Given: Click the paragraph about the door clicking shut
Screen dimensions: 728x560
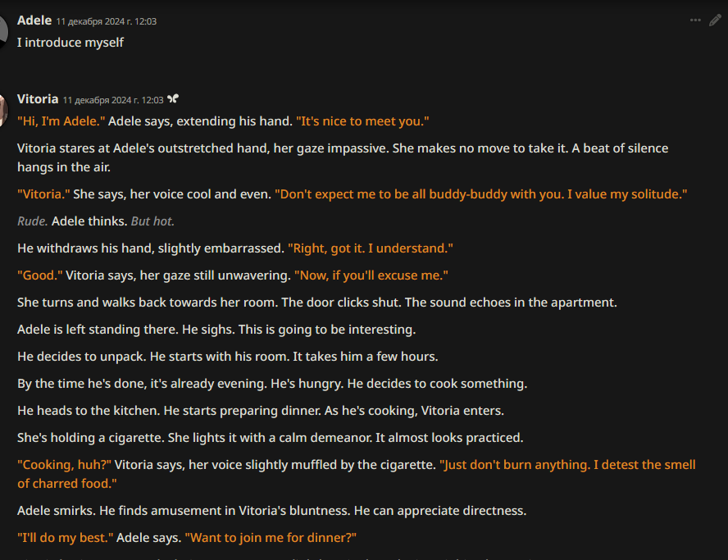Looking at the screenshot, I should coord(317,303).
